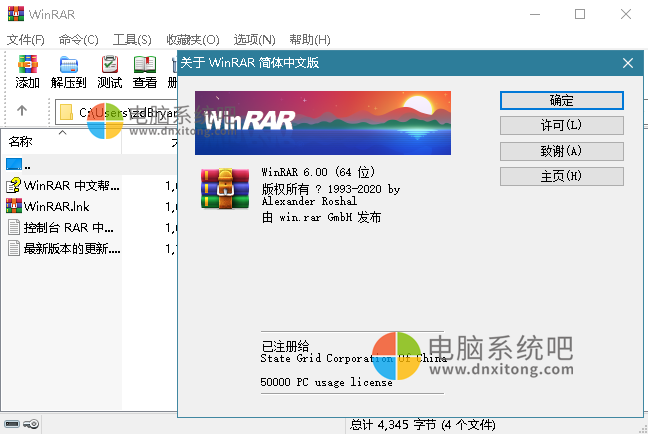Confirm with the 确定 button
This screenshot has width=648, height=434.
point(562,100)
